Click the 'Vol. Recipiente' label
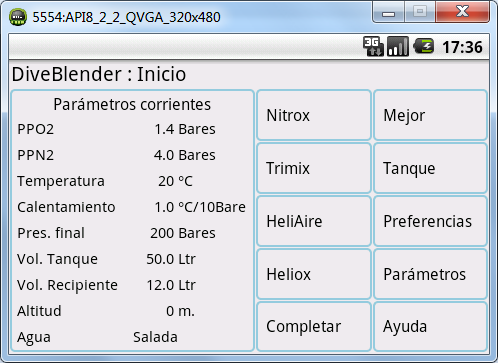 point(68,285)
